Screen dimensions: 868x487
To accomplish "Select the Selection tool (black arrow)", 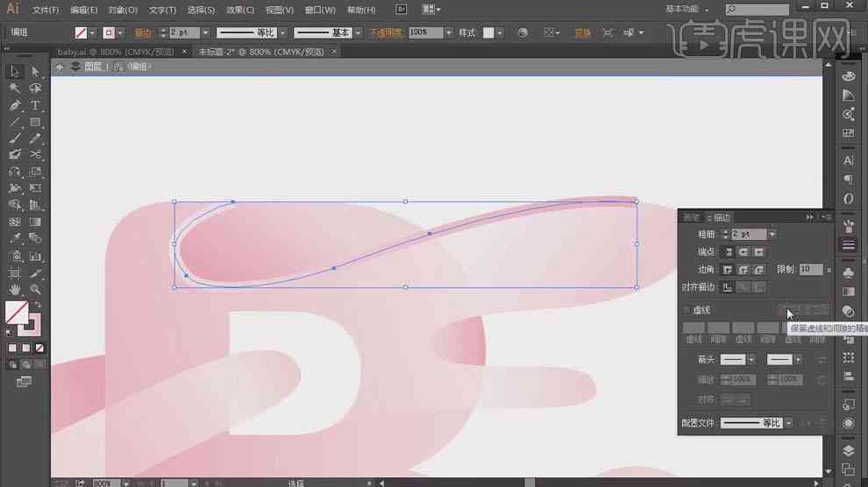I will (x=14, y=71).
